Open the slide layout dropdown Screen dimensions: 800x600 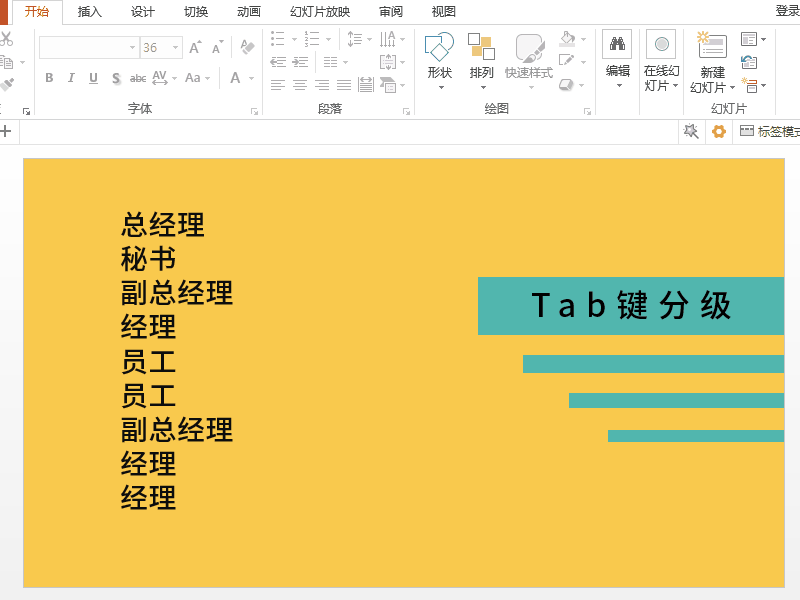click(x=754, y=39)
